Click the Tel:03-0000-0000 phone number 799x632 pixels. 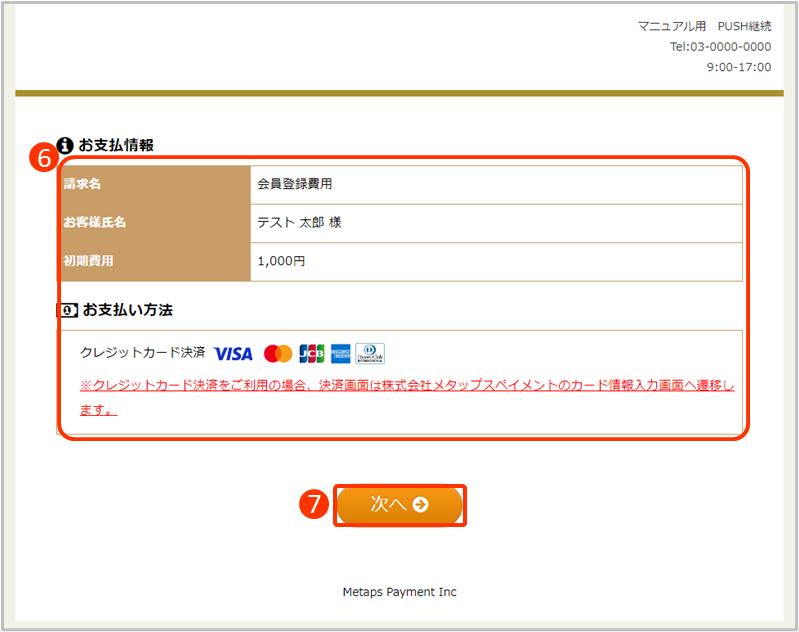tap(720, 46)
